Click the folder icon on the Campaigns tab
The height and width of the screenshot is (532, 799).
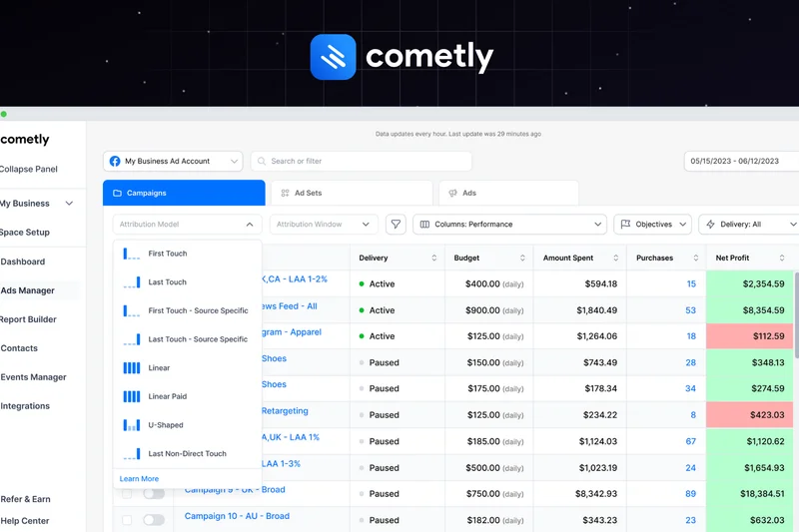117,193
